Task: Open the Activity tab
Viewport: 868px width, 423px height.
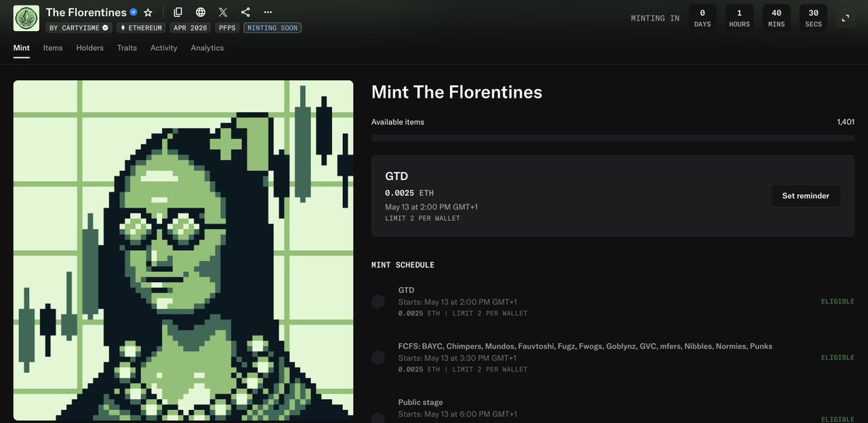Action: pyautogui.click(x=163, y=48)
